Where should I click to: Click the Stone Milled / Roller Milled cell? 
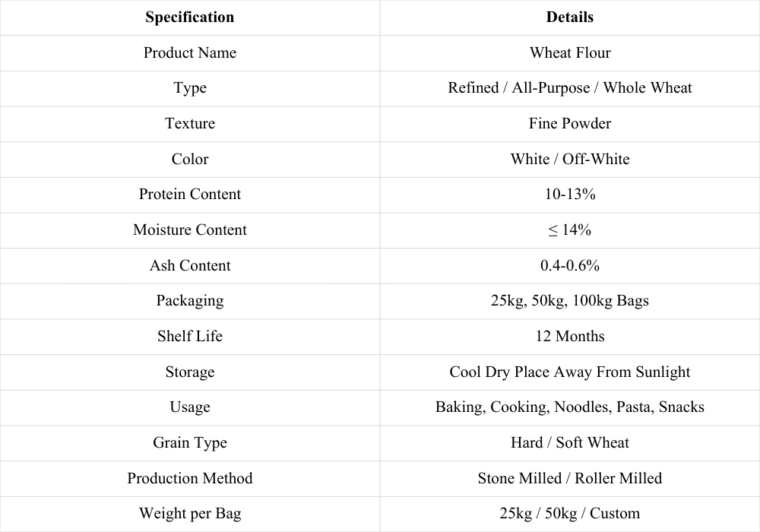point(569,478)
